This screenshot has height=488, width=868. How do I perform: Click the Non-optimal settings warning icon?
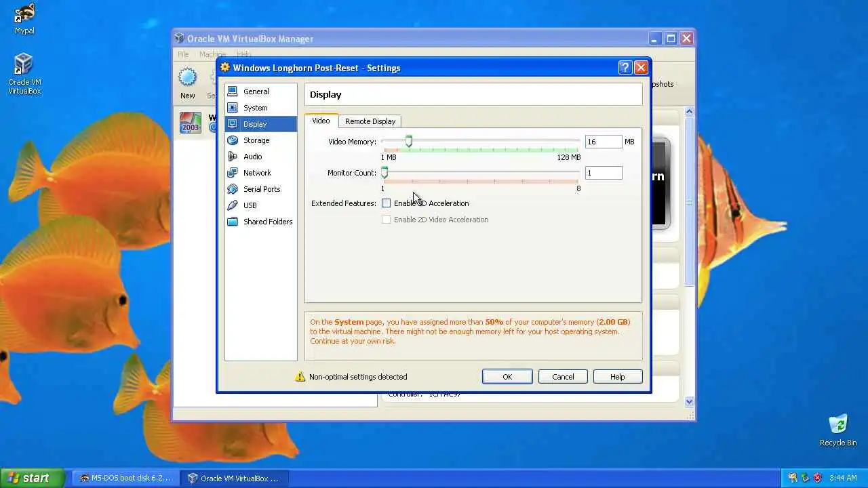coord(300,377)
